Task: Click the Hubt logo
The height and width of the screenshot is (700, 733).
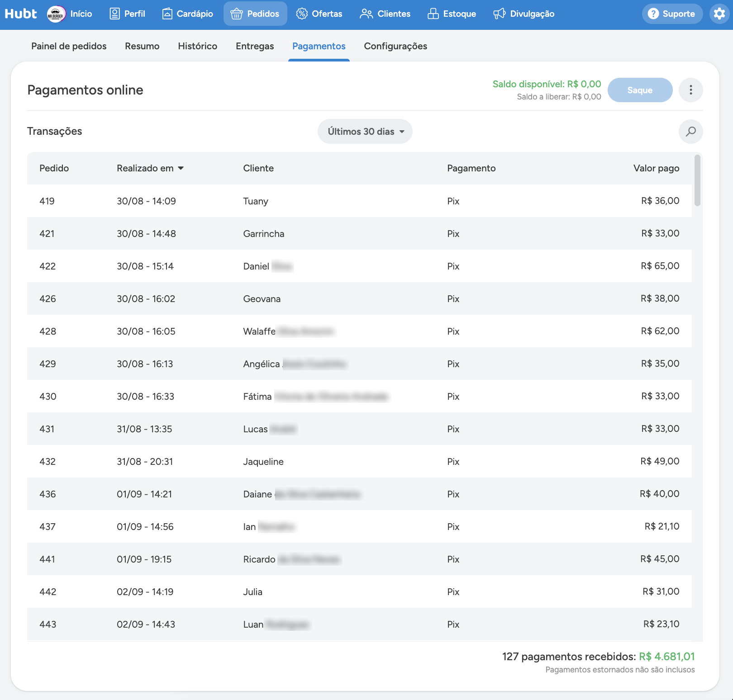Action: pos(21,14)
